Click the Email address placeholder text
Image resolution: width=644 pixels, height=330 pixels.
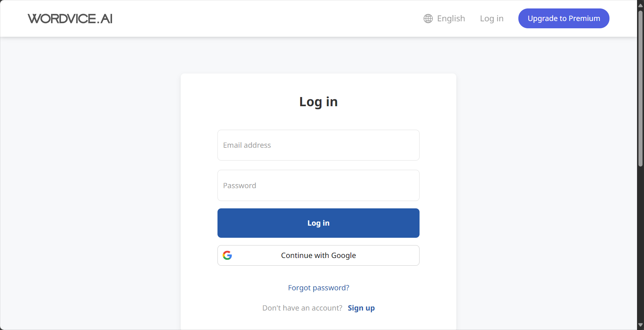click(x=247, y=145)
